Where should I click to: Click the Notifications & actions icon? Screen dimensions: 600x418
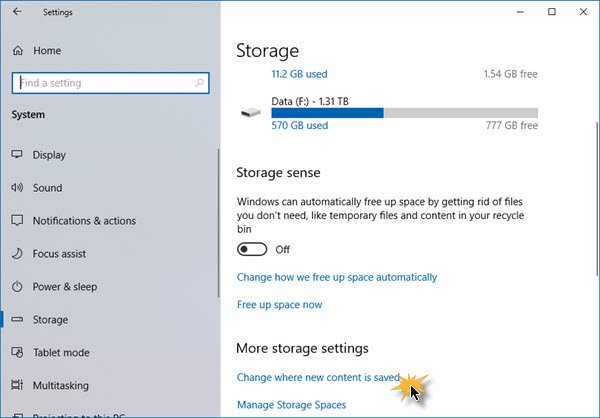[x=17, y=221]
